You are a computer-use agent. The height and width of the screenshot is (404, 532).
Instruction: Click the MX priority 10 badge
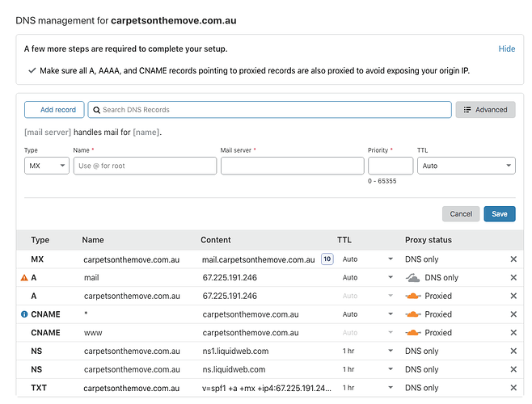327,259
